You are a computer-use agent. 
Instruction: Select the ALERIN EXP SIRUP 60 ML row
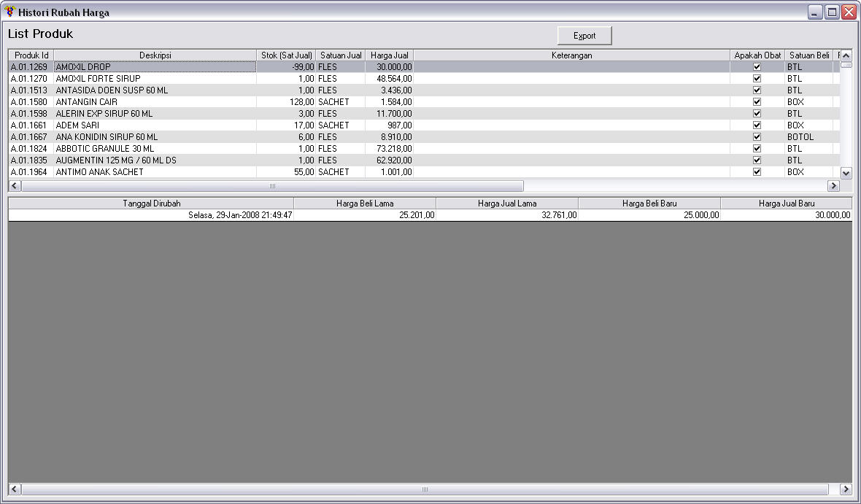425,114
